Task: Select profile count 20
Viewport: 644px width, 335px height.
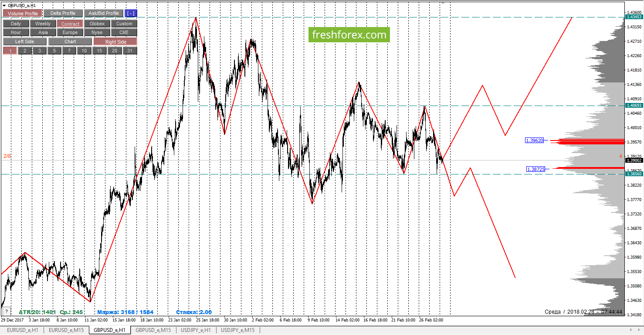Action: pyautogui.click(x=114, y=51)
